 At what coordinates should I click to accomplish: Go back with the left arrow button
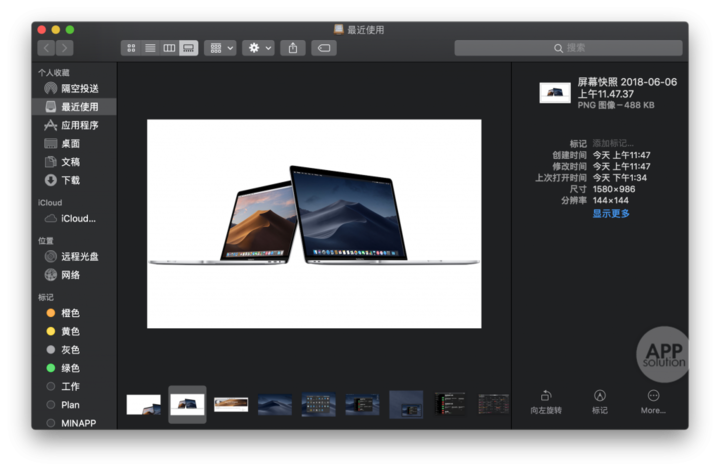pos(46,48)
